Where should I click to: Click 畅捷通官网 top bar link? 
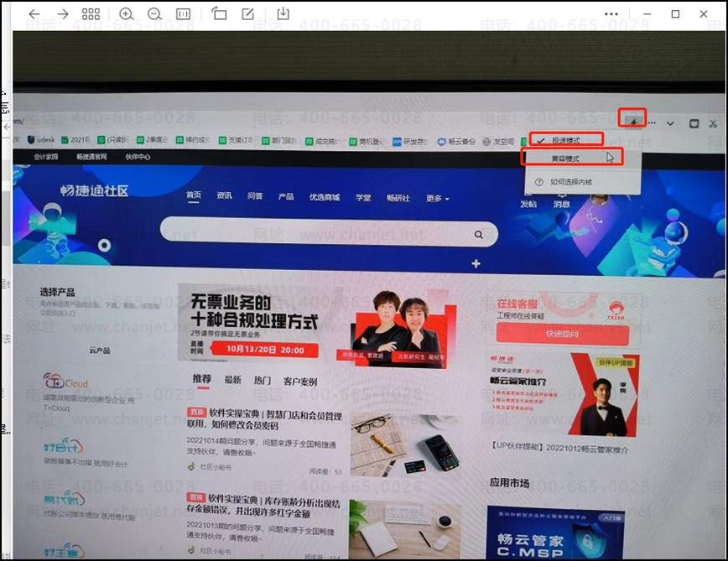[x=91, y=156]
